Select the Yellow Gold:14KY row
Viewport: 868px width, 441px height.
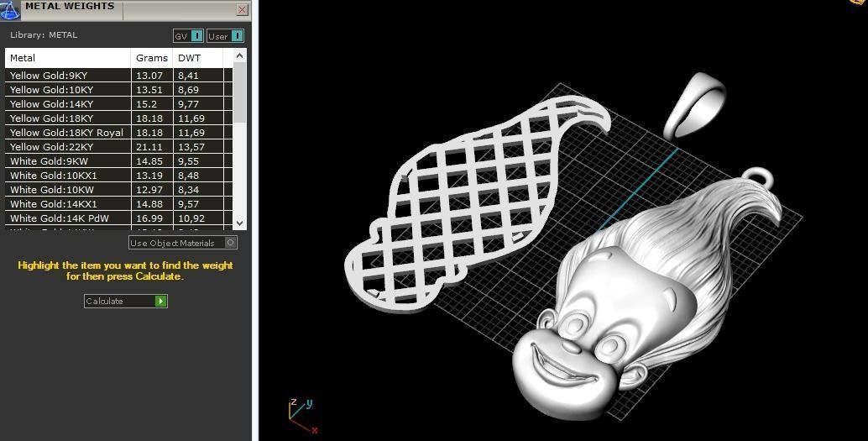pos(118,104)
